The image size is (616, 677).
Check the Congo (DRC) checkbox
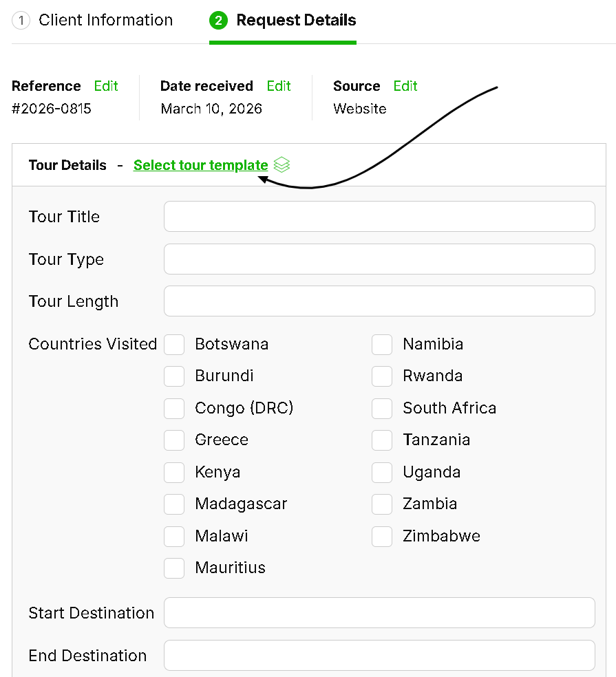pyautogui.click(x=174, y=408)
